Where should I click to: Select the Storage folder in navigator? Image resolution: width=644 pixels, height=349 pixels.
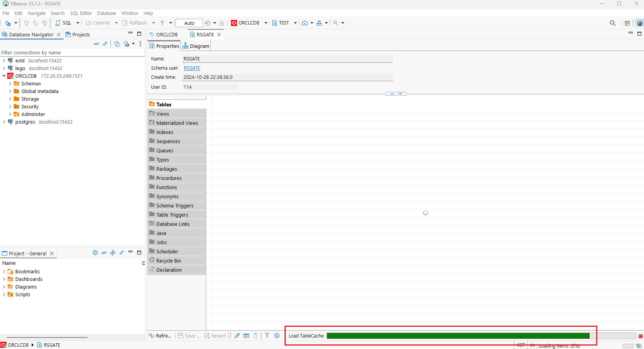coord(30,99)
